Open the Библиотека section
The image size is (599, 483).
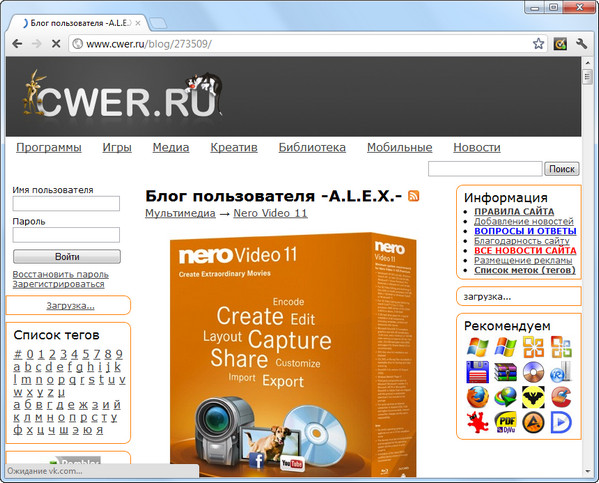tap(312, 147)
